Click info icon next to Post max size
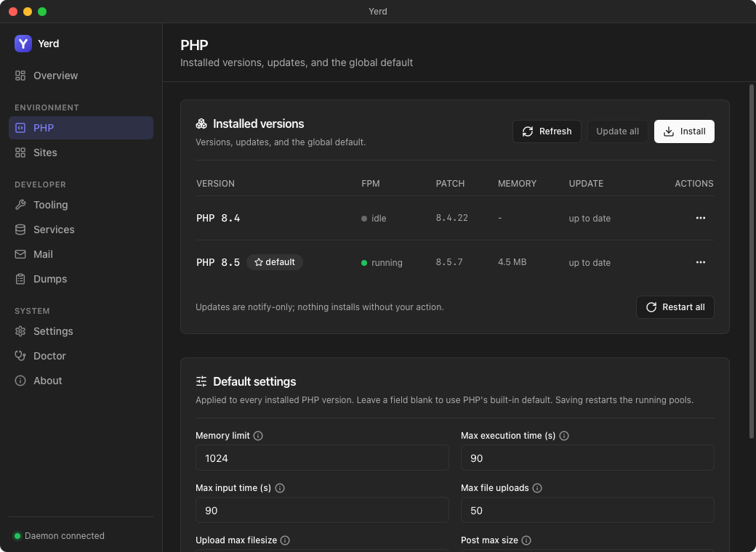 coord(526,540)
